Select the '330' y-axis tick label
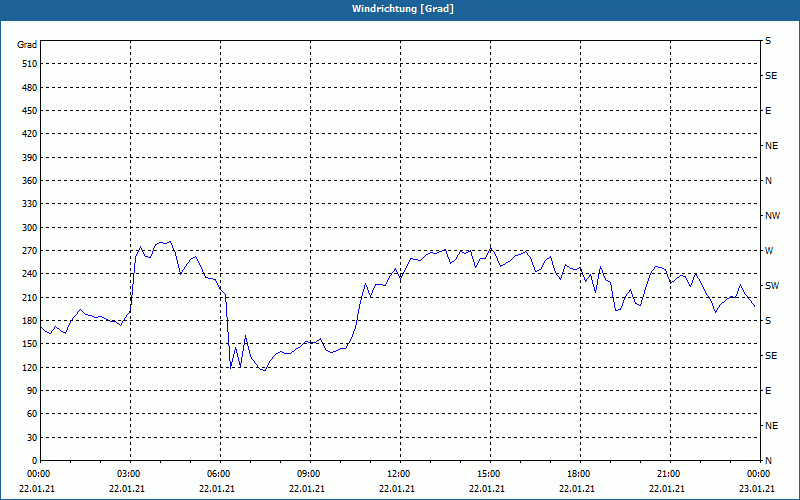This screenshot has height=500, width=800. pyautogui.click(x=30, y=204)
